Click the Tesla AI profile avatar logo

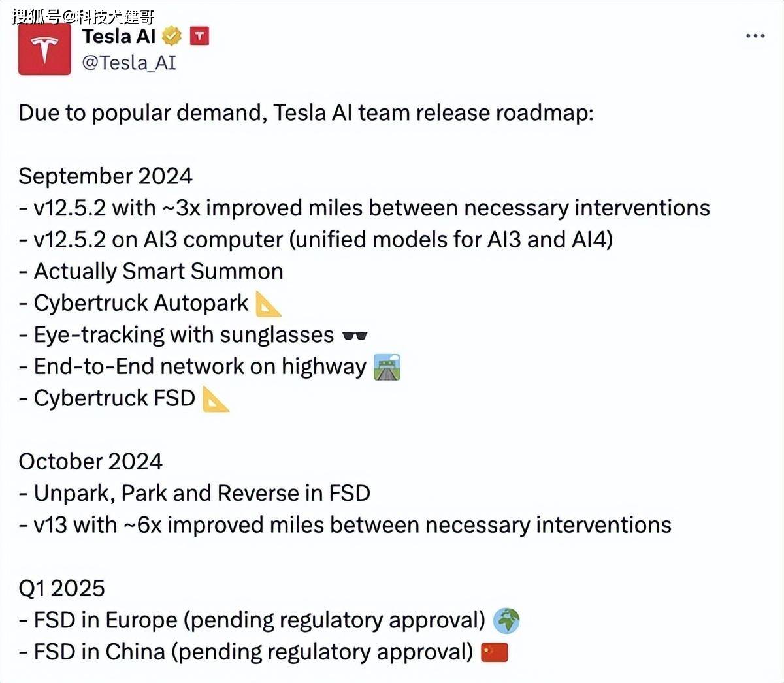(x=44, y=50)
